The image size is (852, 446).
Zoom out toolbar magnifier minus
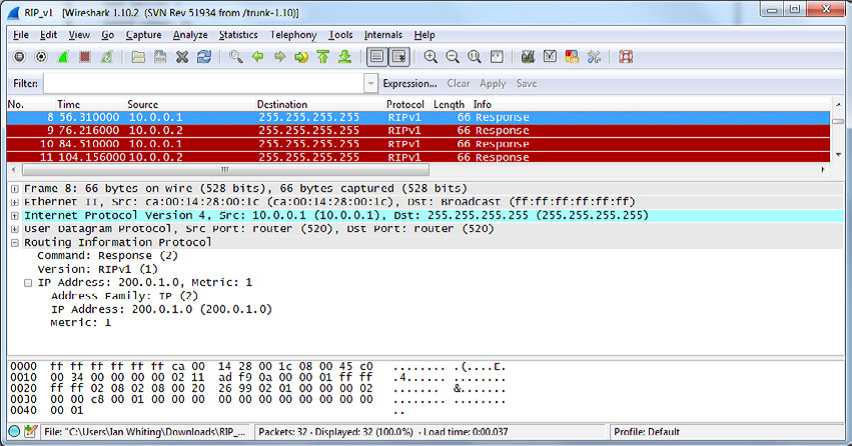(x=452, y=56)
